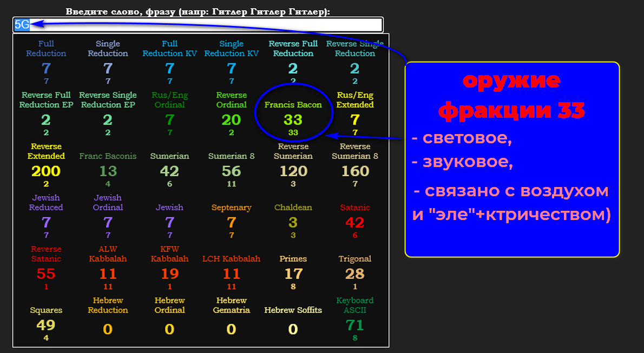Click the Francis Bacon cipher label

[x=293, y=105]
